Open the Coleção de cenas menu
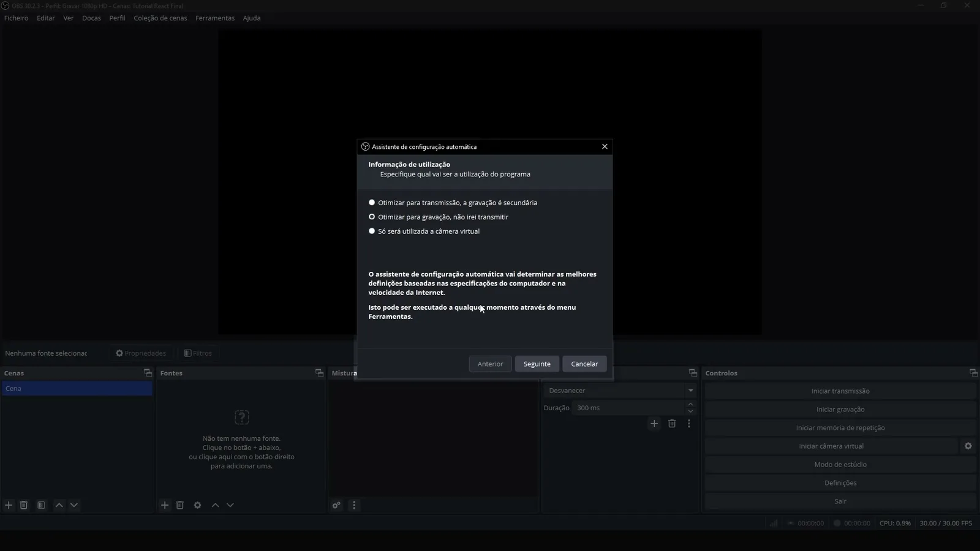The width and height of the screenshot is (980, 551). (160, 18)
